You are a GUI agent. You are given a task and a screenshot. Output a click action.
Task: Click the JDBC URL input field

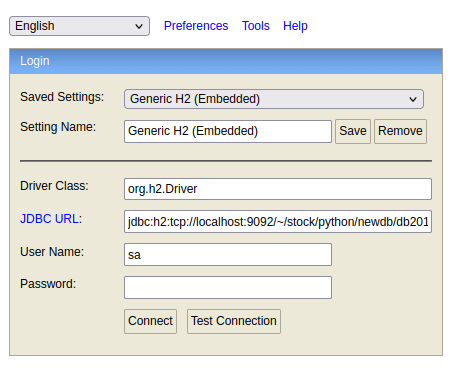(278, 221)
